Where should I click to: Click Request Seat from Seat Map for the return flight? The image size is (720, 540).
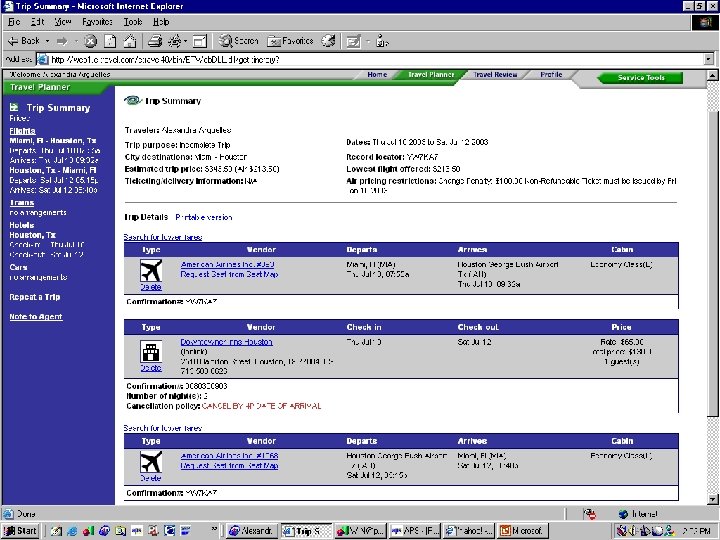click(230, 466)
